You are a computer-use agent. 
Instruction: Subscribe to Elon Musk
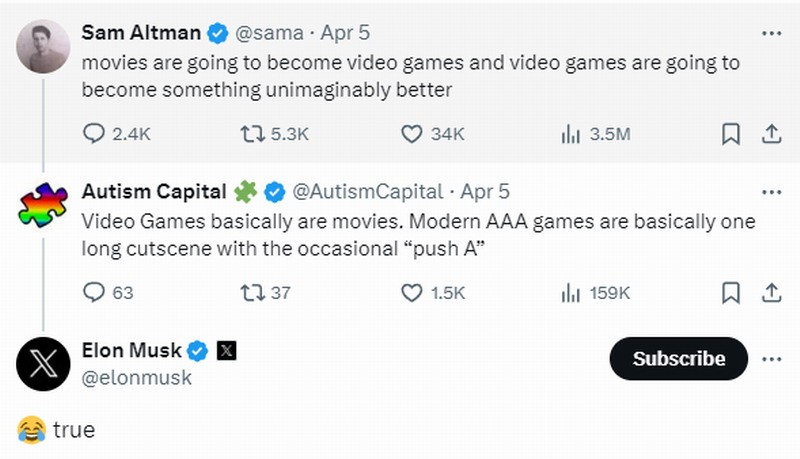click(x=679, y=359)
